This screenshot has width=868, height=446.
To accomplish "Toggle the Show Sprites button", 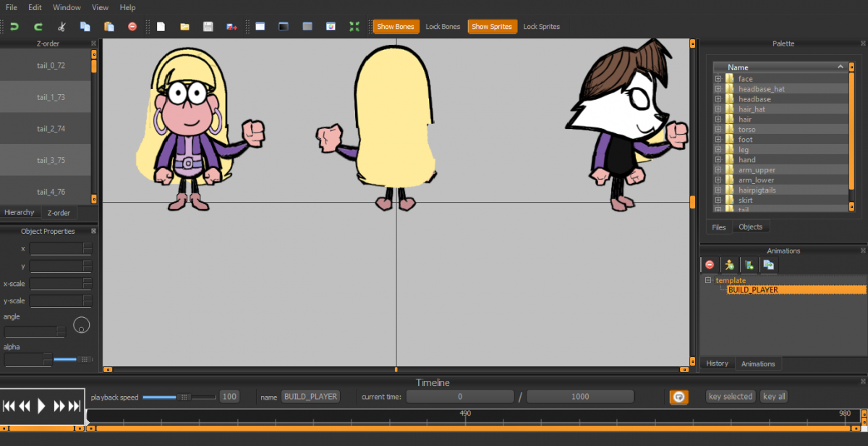I will [x=491, y=27].
